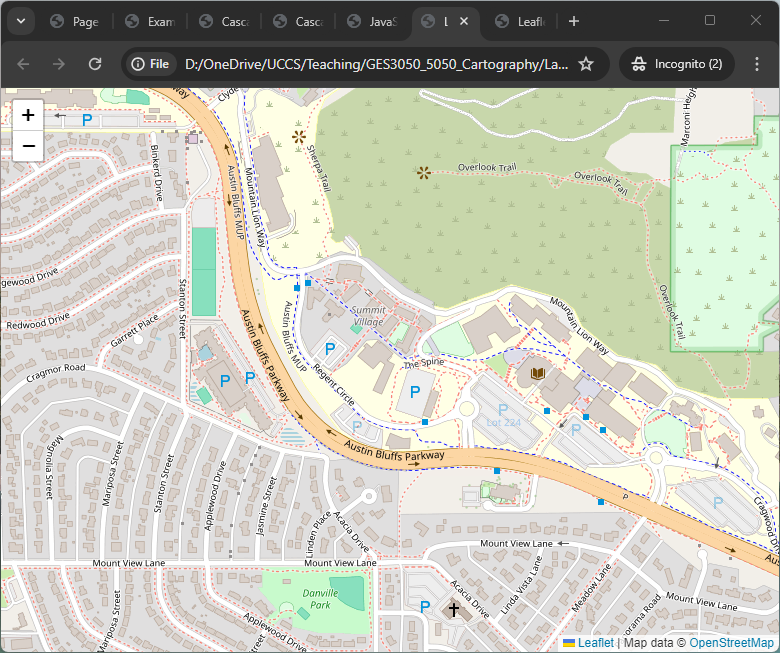Click the Sherpa Trail label
The height and width of the screenshot is (653, 780).
318,168
